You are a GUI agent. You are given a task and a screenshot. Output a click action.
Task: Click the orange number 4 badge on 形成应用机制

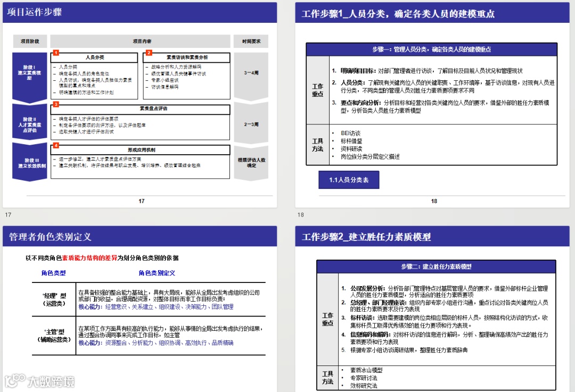[x=56, y=145]
